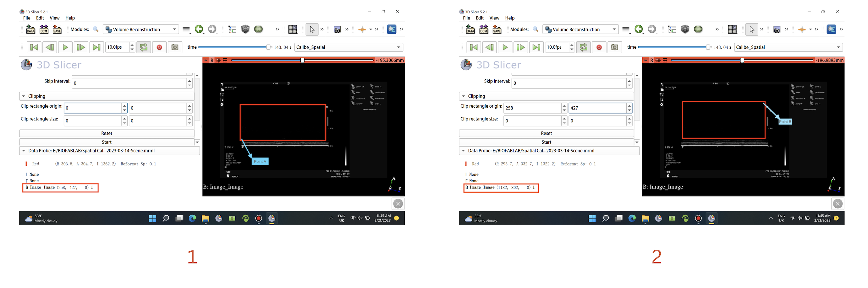Click the green Models icon in screenshot 1
Viewport: 868px width, 288px height.
(x=258, y=29)
